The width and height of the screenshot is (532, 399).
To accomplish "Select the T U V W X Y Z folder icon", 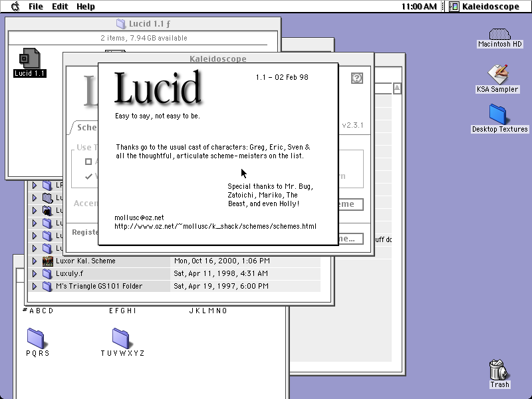I will (x=121, y=338).
